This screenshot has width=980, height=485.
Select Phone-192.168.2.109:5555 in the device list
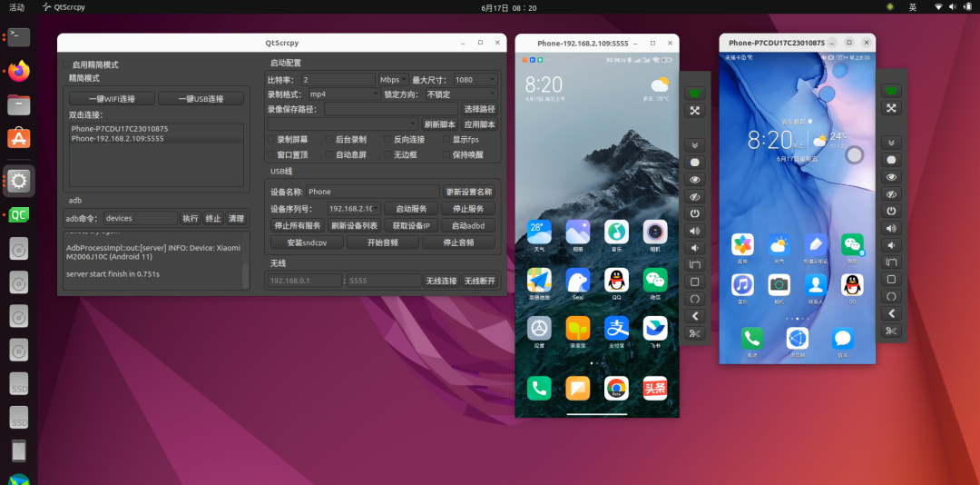(156, 138)
